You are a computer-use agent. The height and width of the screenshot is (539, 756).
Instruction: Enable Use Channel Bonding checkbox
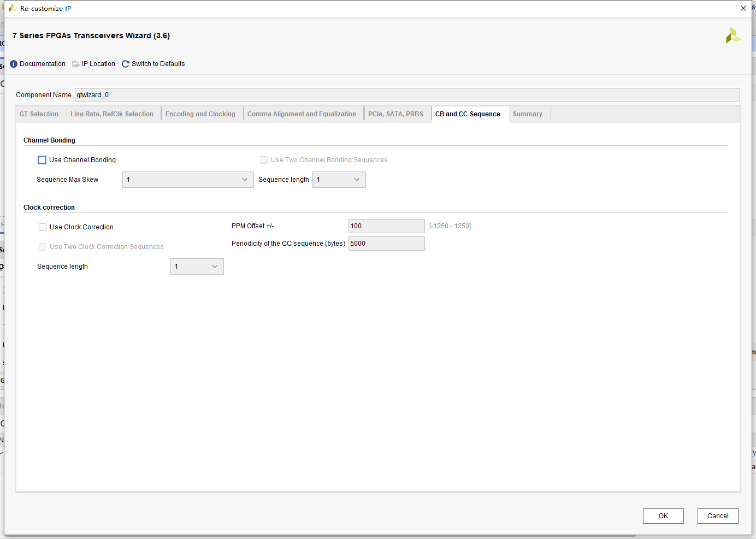tap(42, 160)
